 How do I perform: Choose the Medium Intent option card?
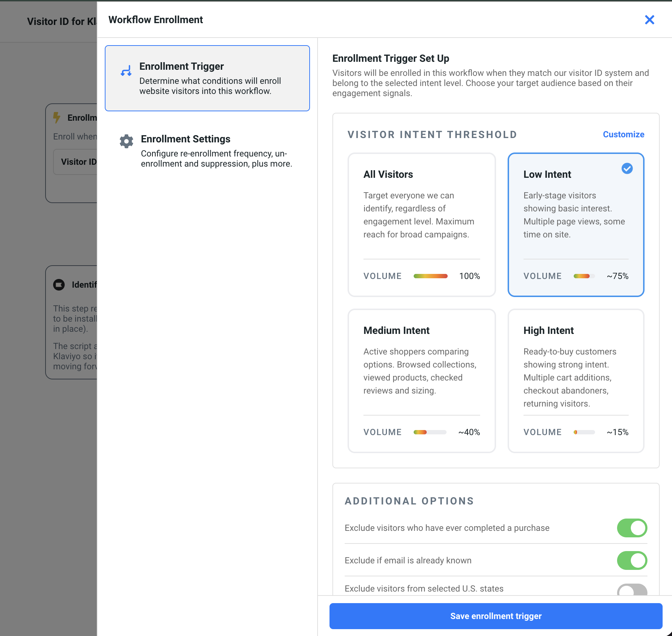[421, 380]
